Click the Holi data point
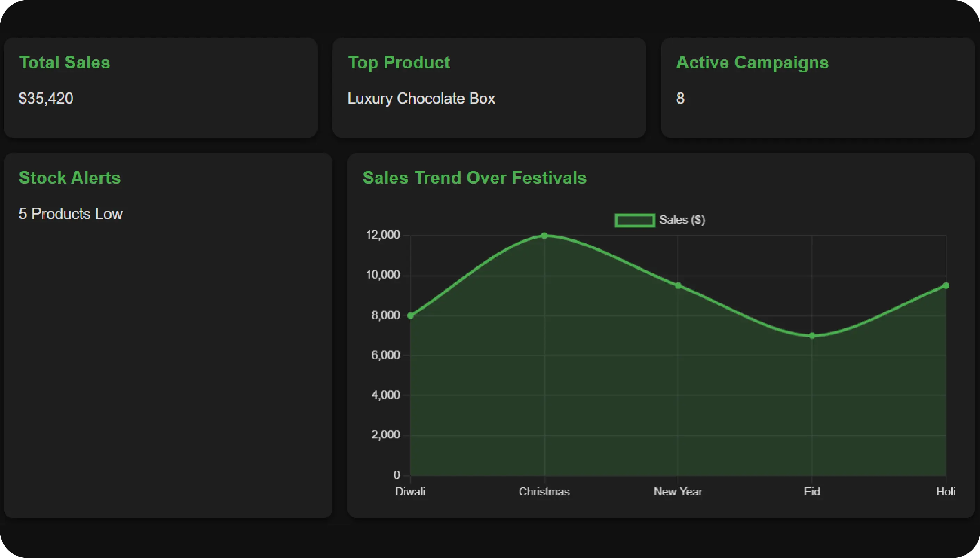Viewport: 980px width, 558px height. tap(946, 286)
